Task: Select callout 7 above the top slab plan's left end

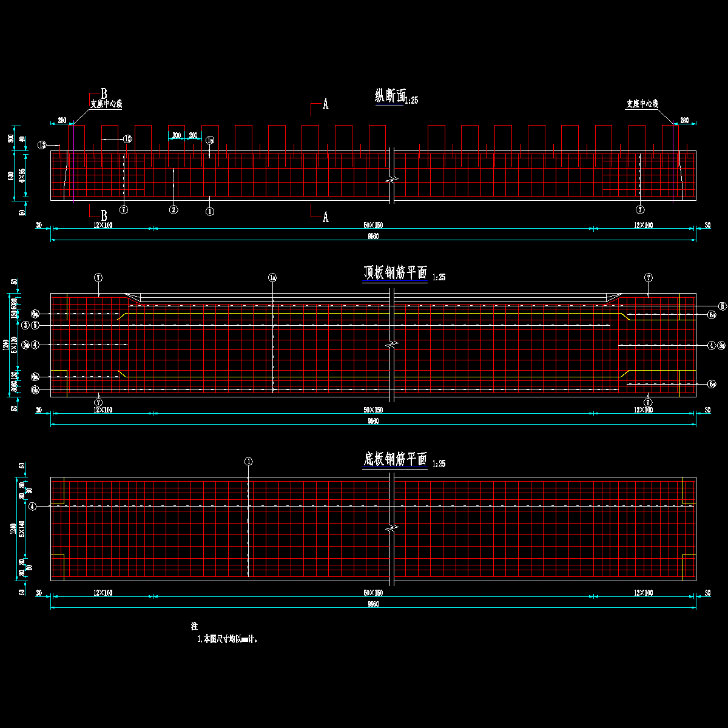Action: point(98,278)
